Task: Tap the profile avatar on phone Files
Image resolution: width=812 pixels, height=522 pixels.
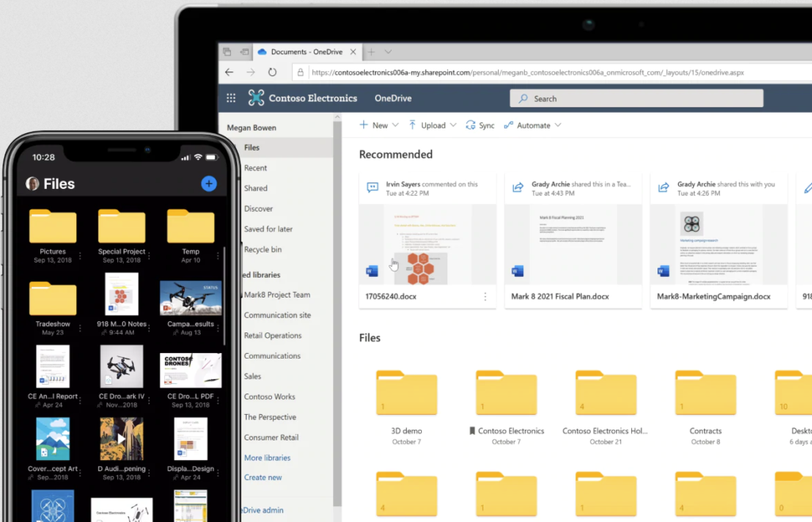Action: pos(33,183)
